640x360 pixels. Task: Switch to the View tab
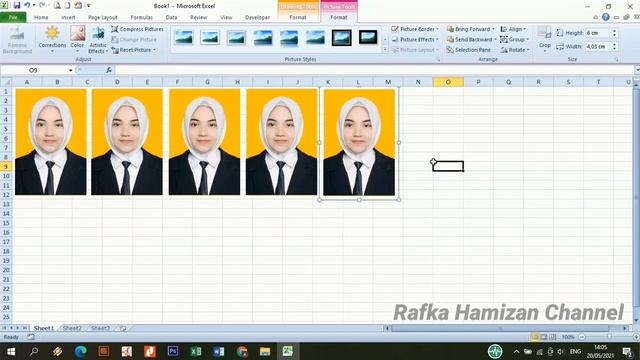(x=226, y=17)
